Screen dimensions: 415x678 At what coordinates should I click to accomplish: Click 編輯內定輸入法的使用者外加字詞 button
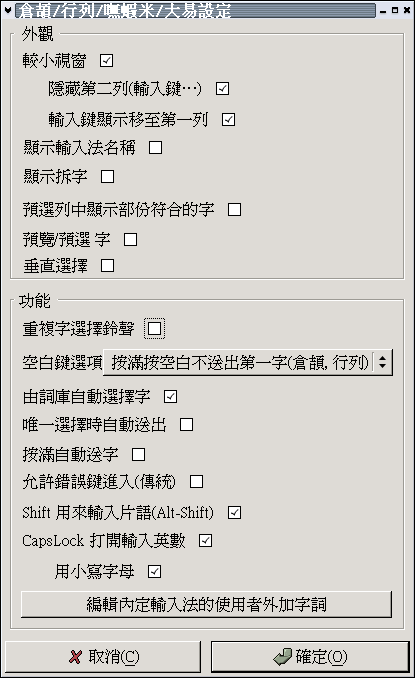point(207,604)
